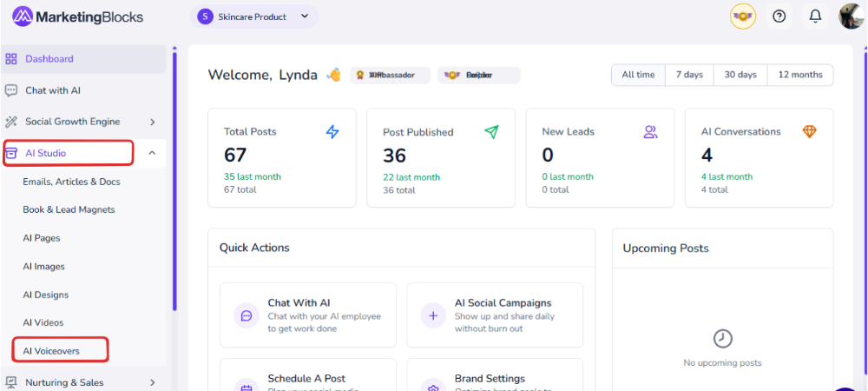This screenshot has width=868, height=391.
Task: Select the All time filter
Action: point(638,75)
